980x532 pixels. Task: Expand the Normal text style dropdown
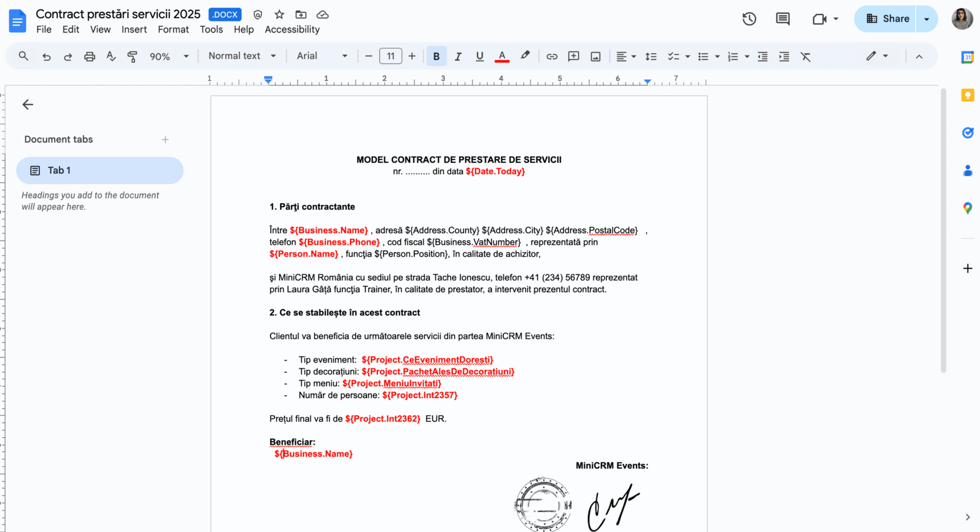click(x=242, y=56)
